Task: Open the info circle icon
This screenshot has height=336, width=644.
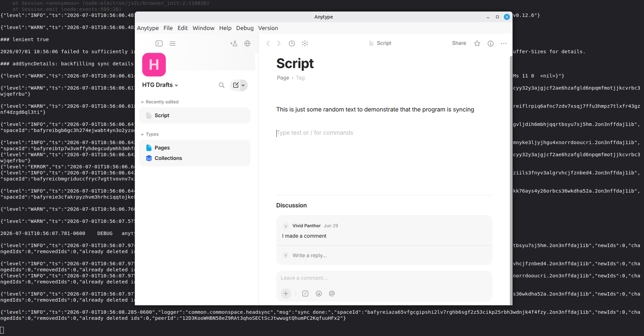Action: click(491, 43)
